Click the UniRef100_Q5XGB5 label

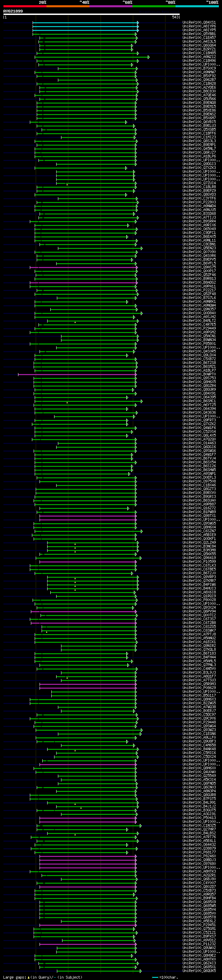tap(199, 129)
